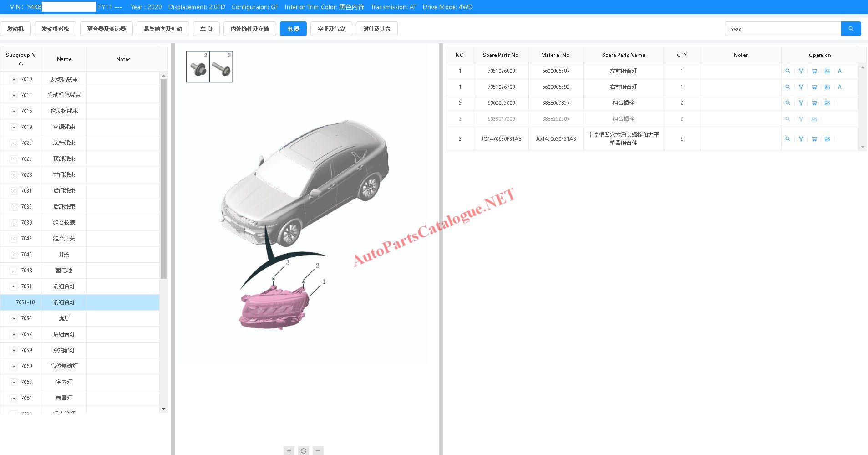This screenshot has height=455, width=868.
Task: Expand subgroup 7010 发动机线束
Action: coord(14,79)
